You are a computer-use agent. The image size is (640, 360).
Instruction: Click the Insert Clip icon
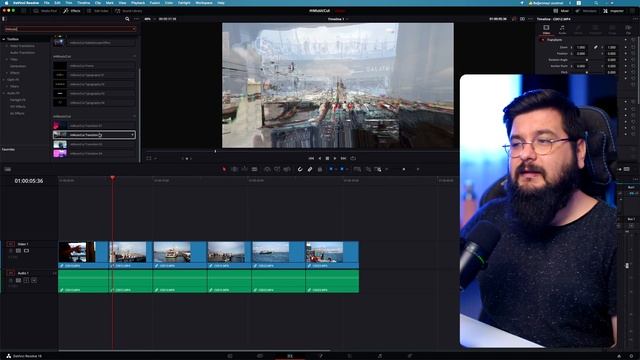click(267, 169)
